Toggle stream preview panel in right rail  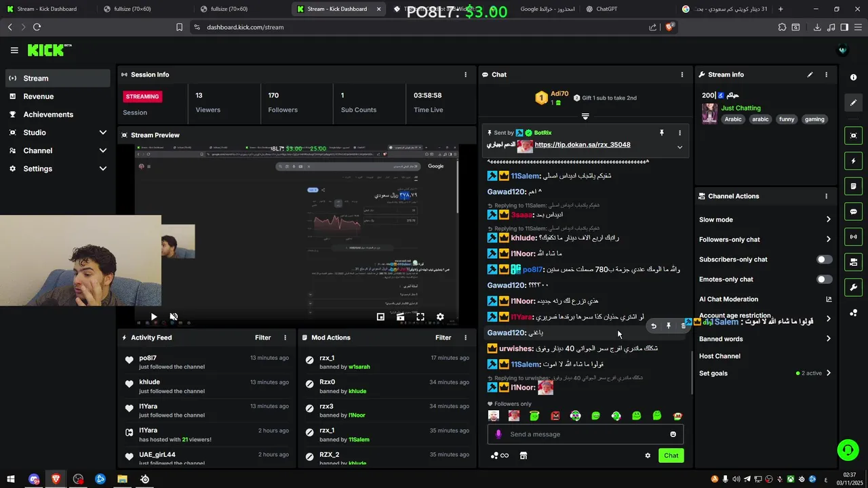click(x=853, y=136)
